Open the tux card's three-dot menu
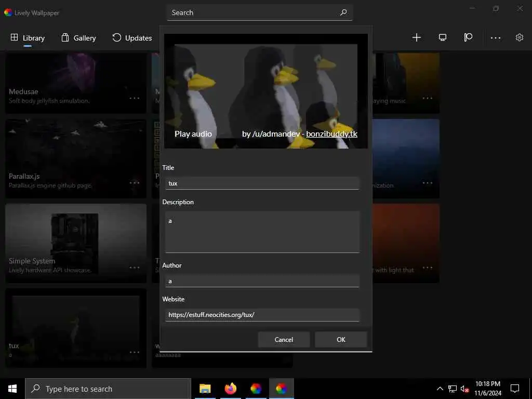 click(x=135, y=352)
